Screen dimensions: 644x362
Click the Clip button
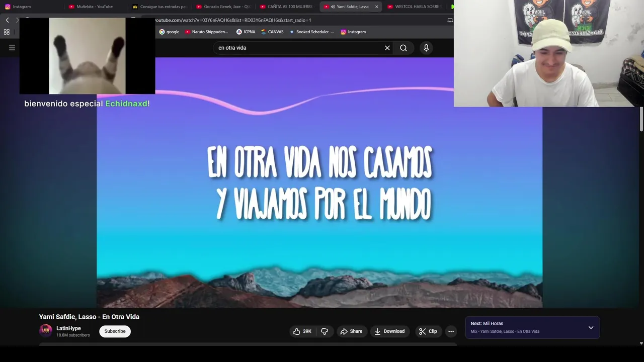(x=428, y=331)
